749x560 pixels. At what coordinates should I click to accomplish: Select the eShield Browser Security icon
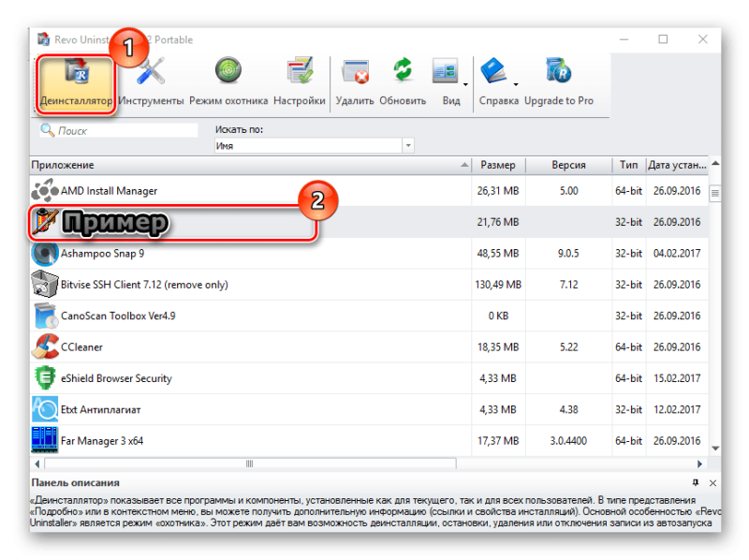(44, 378)
